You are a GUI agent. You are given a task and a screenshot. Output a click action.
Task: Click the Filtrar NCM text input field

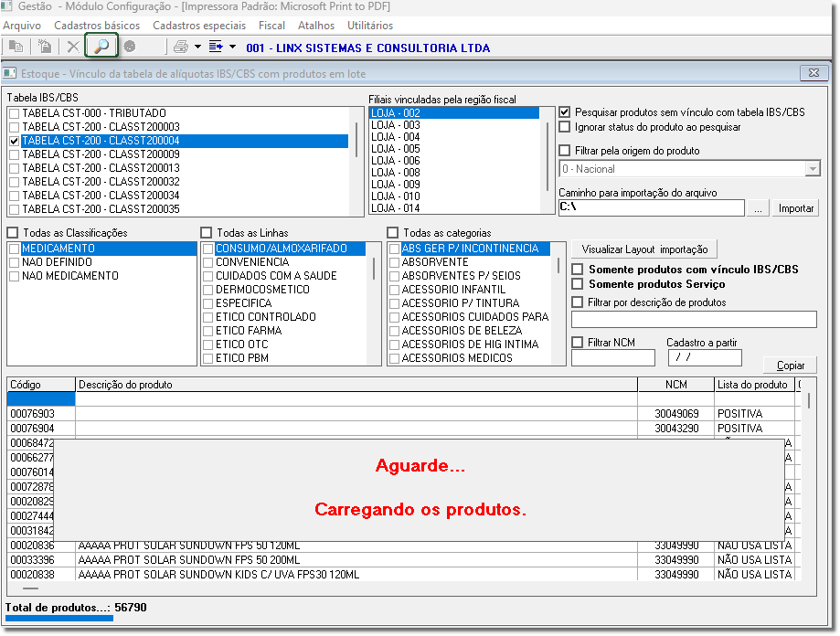[x=612, y=358]
